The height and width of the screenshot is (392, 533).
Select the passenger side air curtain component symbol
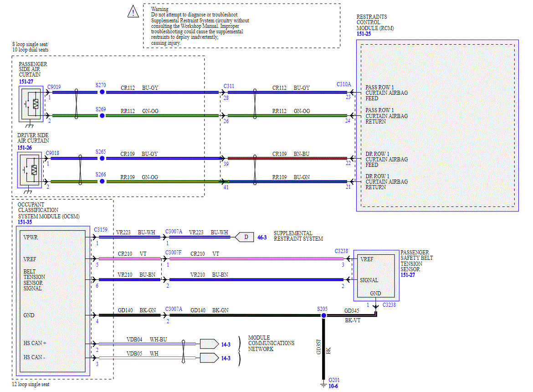(x=31, y=104)
